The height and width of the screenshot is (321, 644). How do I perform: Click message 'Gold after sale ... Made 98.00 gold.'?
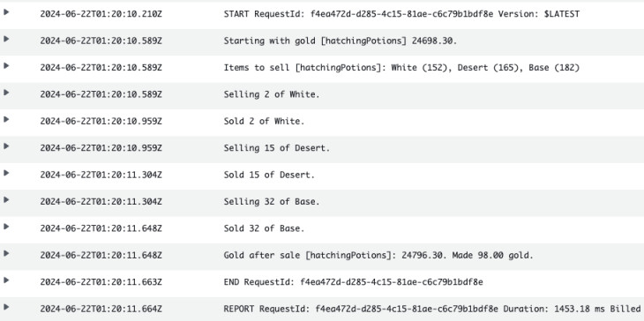[378, 256]
